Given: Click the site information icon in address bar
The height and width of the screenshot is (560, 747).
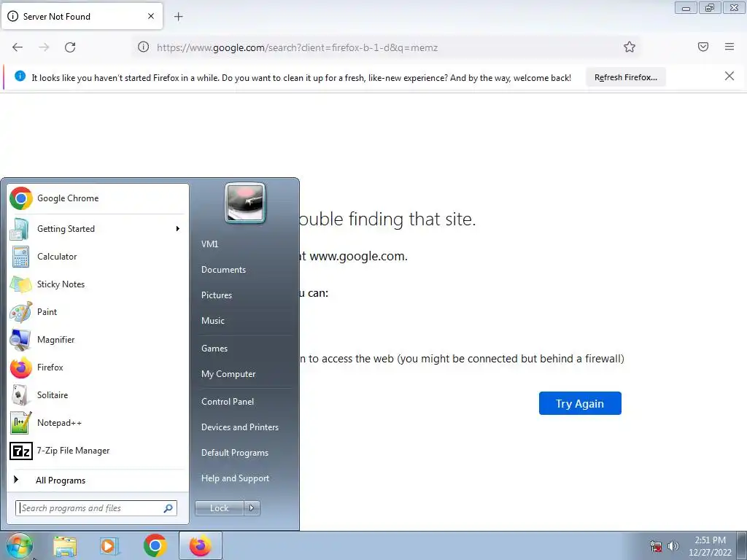Looking at the screenshot, I should (144, 47).
